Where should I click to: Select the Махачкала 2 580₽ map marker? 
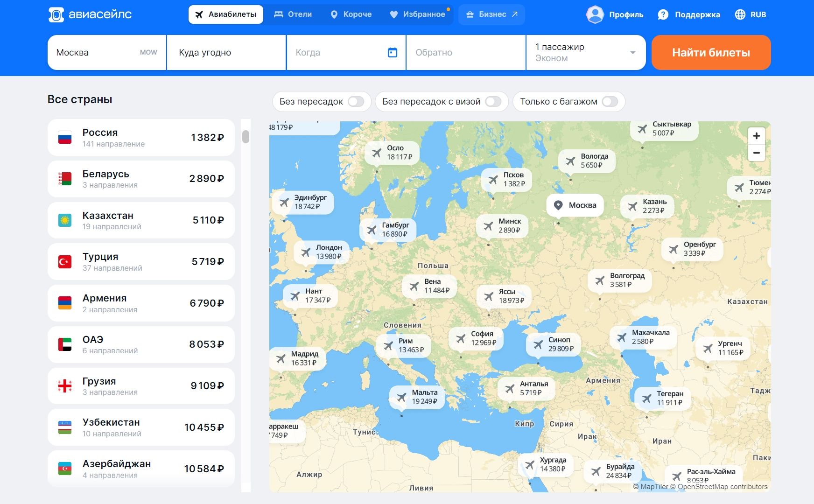(x=643, y=337)
